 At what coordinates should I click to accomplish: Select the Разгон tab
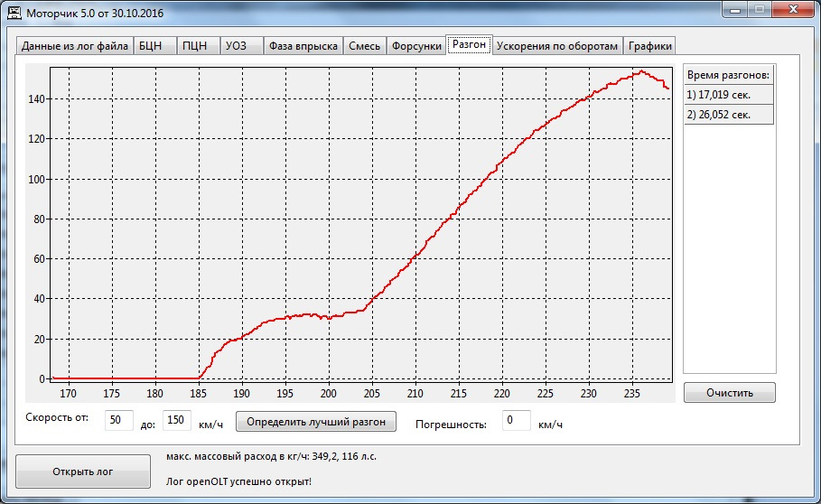pos(469,44)
